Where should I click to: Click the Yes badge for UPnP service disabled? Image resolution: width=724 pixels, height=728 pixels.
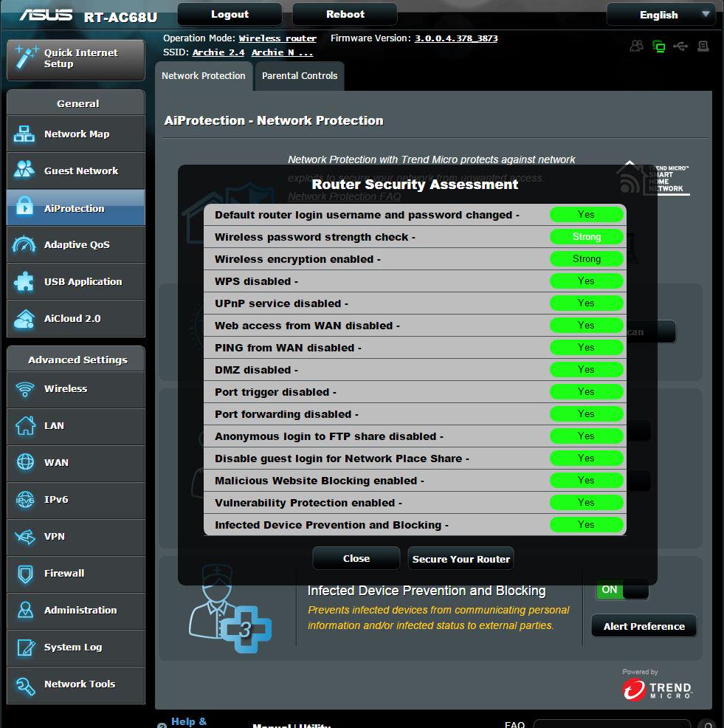tap(586, 303)
